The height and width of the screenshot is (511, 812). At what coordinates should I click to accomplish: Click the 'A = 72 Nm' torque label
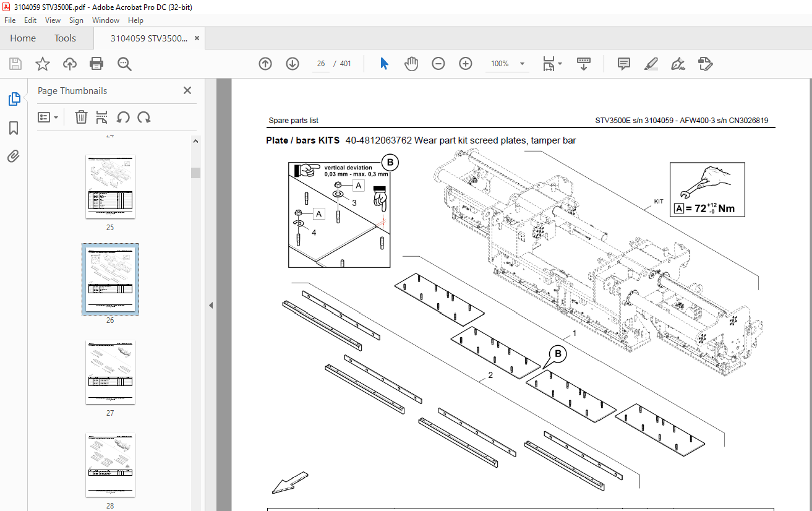point(704,208)
